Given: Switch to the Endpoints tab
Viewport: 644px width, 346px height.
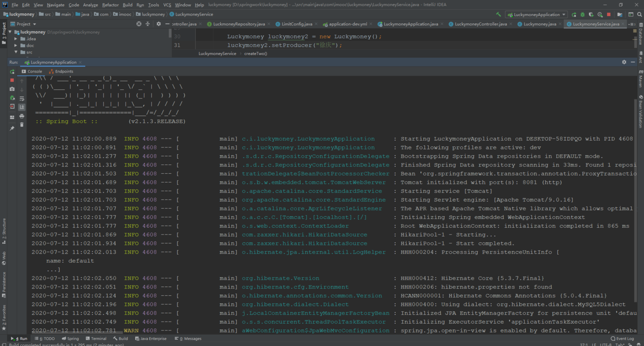Looking at the screenshot, I should [x=61, y=72].
